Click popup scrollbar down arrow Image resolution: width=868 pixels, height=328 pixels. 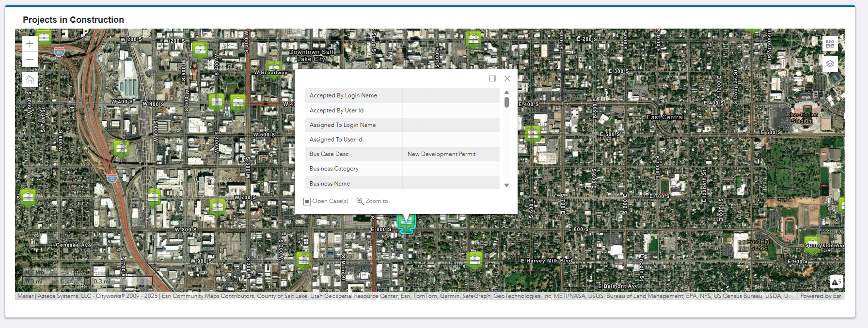[x=506, y=185]
